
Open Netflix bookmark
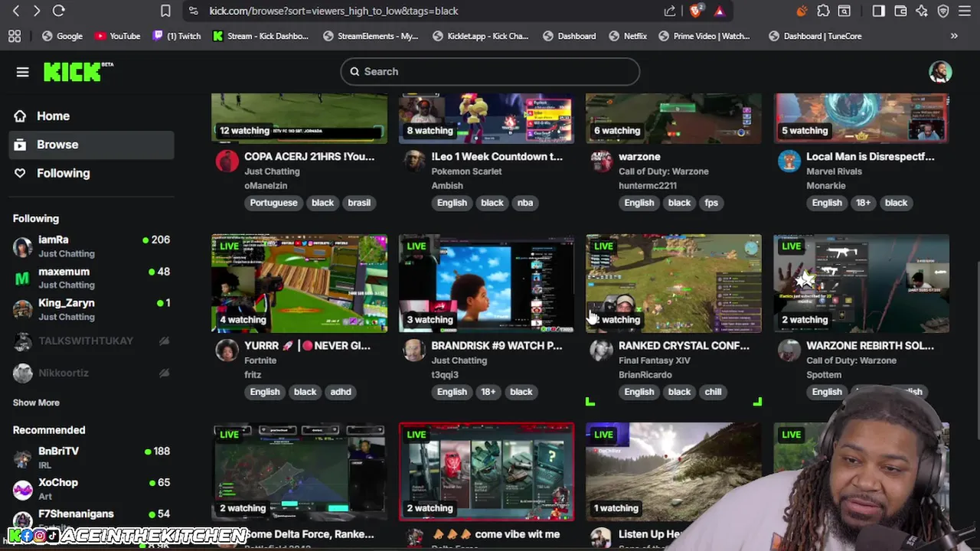(x=627, y=36)
